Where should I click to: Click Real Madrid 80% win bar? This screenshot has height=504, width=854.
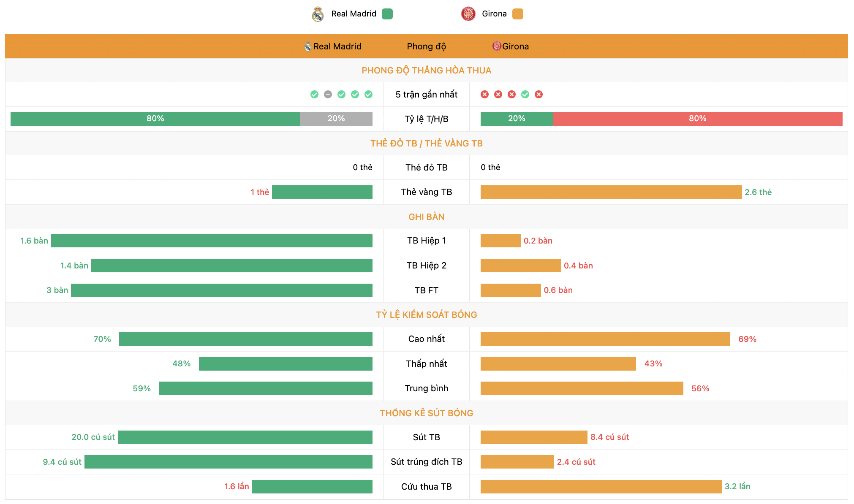coord(155,119)
